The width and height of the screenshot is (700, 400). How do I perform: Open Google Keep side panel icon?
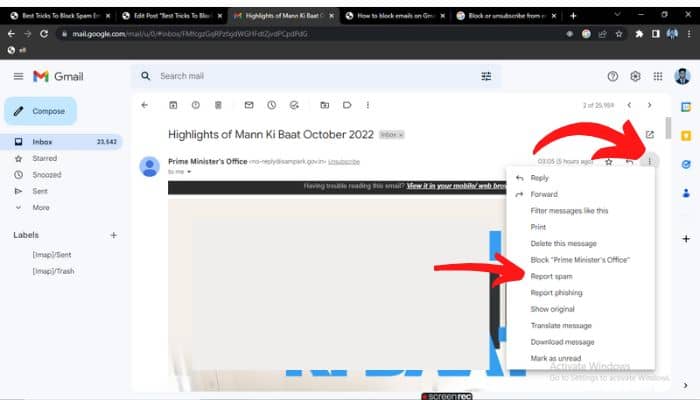pyautogui.click(x=686, y=135)
